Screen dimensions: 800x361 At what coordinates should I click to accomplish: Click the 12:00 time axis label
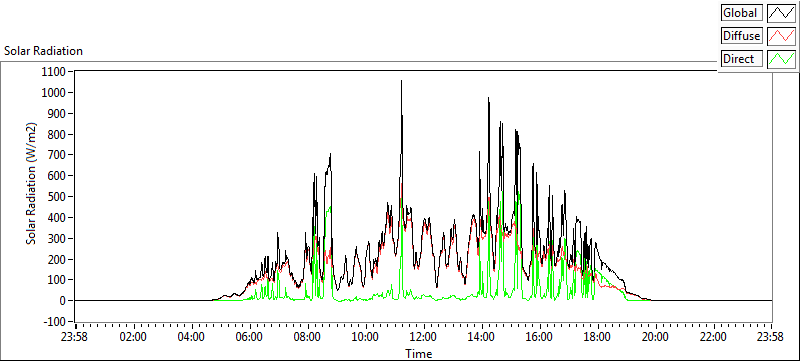[x=423, y=337]
